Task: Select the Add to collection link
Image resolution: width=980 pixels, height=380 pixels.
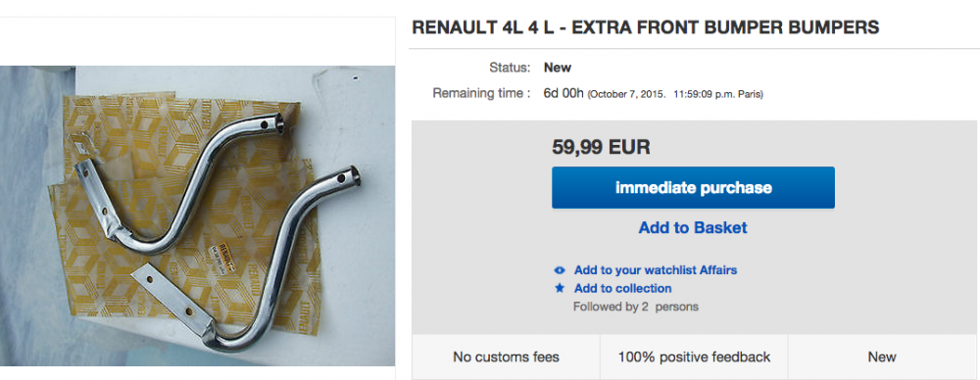Action: click(623, 289)
